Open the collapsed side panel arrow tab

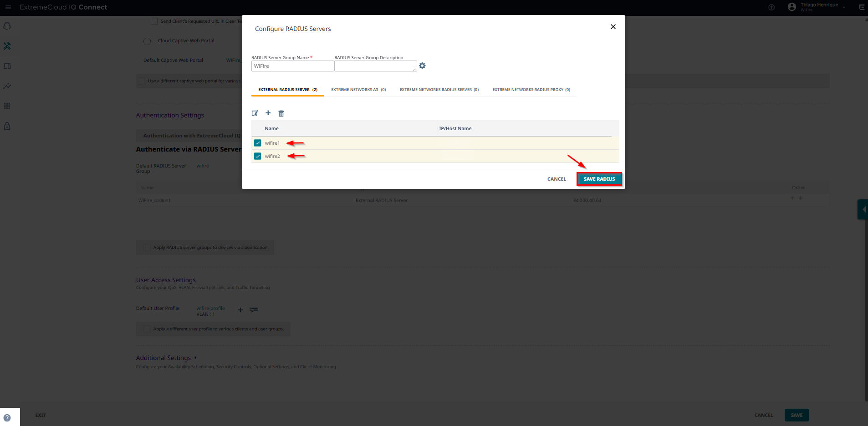(x=863, y=209)
